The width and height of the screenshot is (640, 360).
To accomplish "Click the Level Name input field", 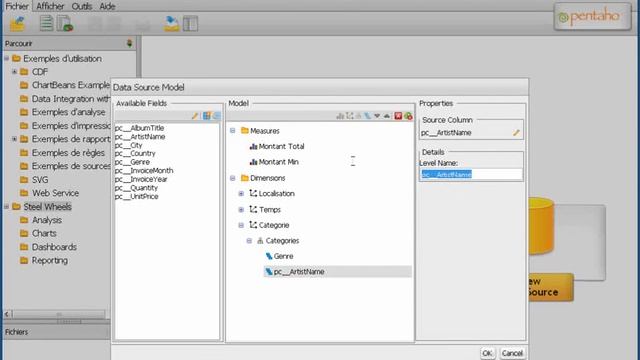I will click(x=471, y=174).
